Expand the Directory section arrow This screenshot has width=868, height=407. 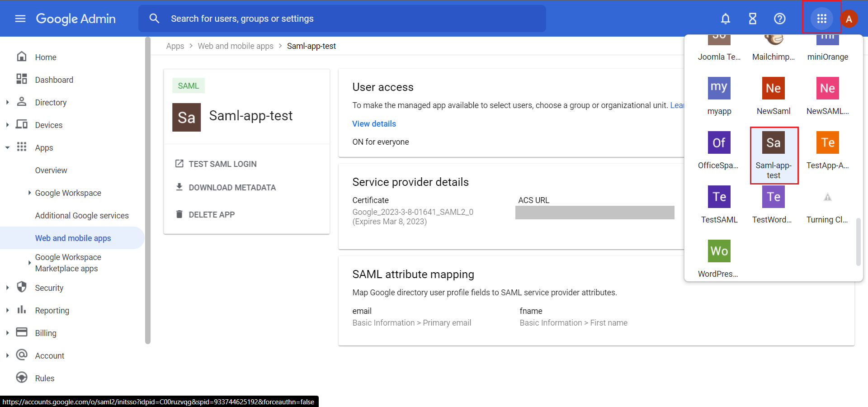point(7,102)
